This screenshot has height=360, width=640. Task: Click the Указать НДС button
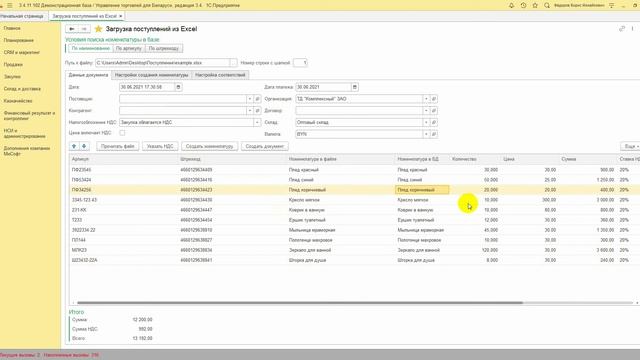(160, 146)
